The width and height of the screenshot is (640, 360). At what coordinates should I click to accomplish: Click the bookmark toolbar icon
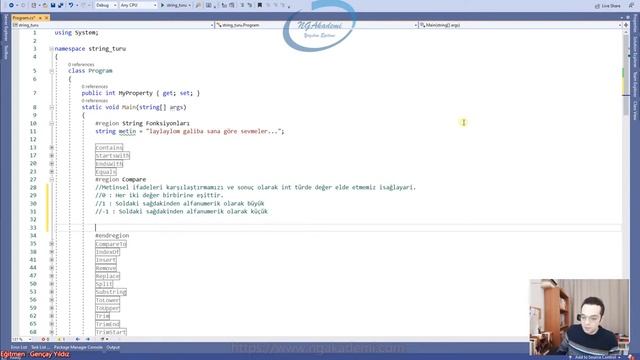[x=260, y=5]
